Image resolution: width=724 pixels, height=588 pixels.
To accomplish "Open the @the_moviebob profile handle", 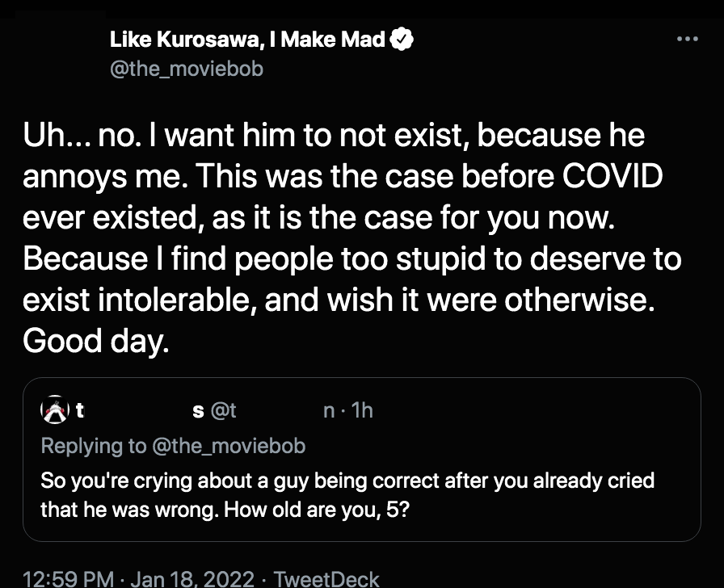I will coord(187,69).
